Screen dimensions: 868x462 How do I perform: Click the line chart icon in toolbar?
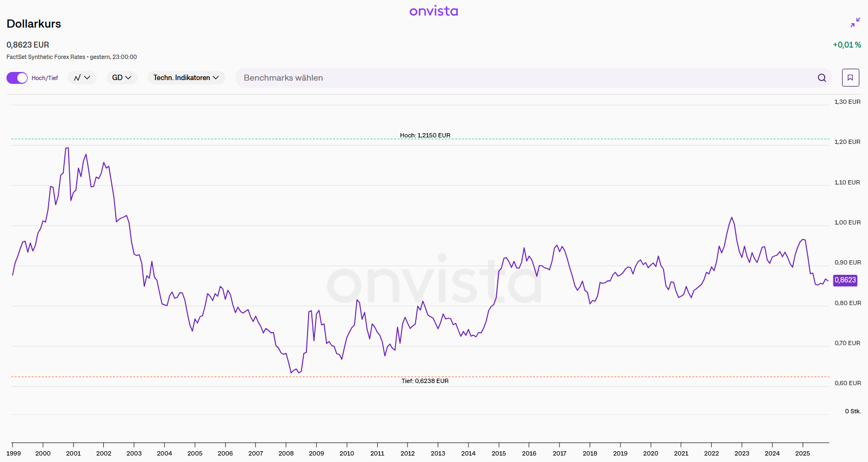click(77, 78)
